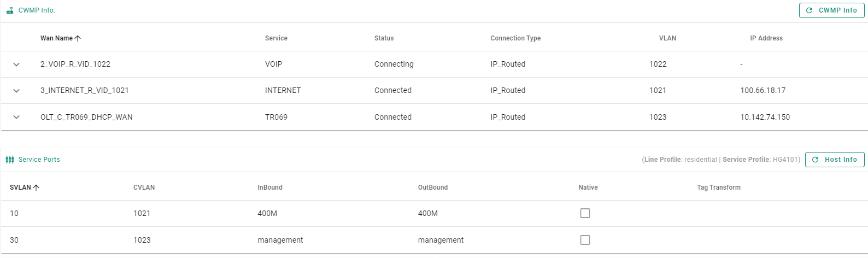Enable Native checkbox for SVLAN 10
The width and height of the screenshot is (868, 258).
click(585, 213)
